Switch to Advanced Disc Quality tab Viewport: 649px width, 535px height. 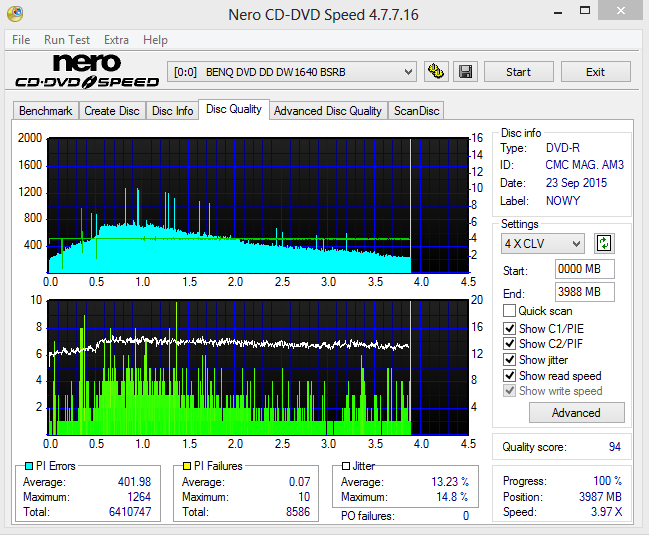pyautogui.click(x=328, y=111)
